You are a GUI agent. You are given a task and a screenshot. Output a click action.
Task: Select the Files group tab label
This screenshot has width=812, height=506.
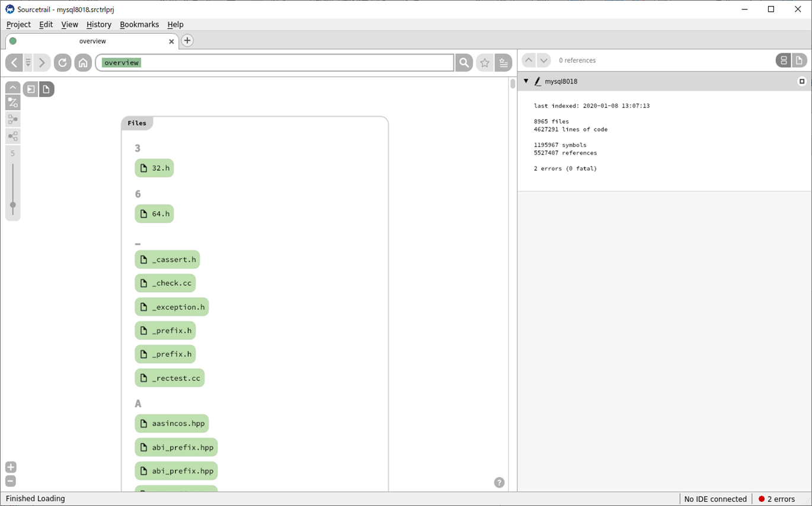coord(137,123)
